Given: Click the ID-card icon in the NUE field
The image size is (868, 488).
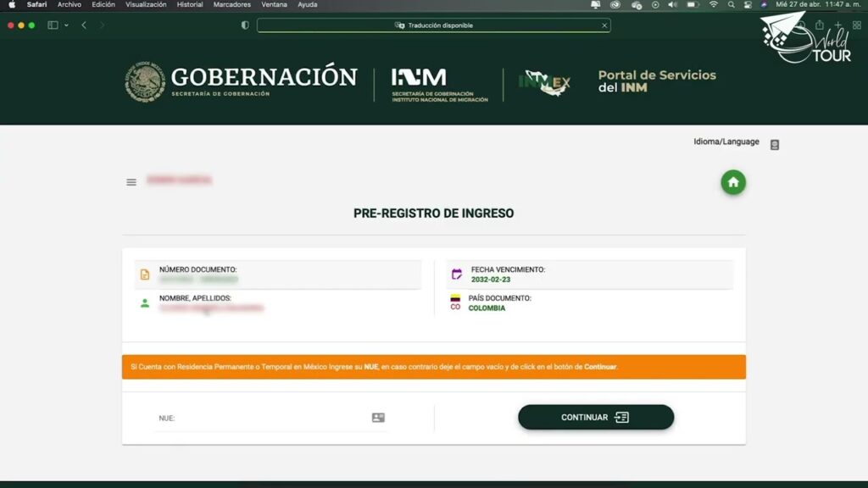Looking at the screenshot, I should pyautogui.click(x=376, y=417).
